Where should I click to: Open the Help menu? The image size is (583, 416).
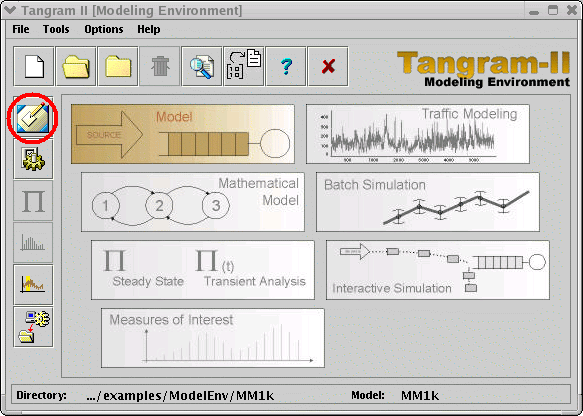(149, 29)
